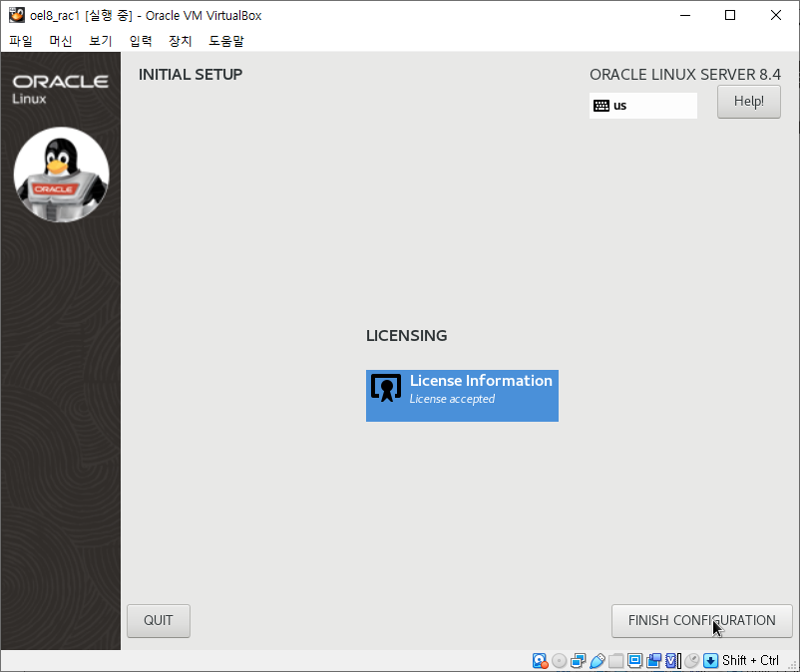Click the Help! button
The image size is (800, 672).
pos(748,102)
